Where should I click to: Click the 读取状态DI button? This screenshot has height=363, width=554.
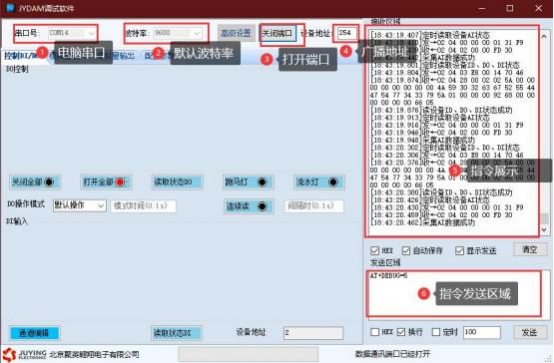point(177,333)
